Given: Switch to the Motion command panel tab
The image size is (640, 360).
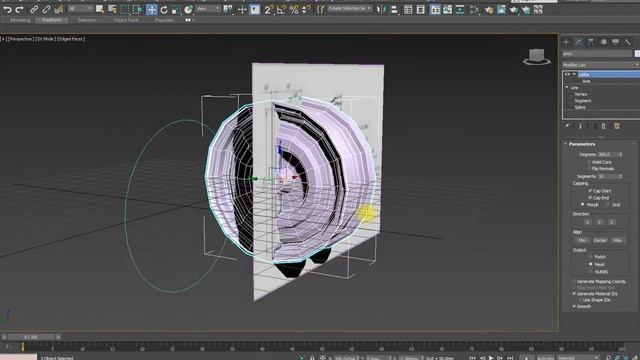Looking at the screenshot, I should 603,42.
